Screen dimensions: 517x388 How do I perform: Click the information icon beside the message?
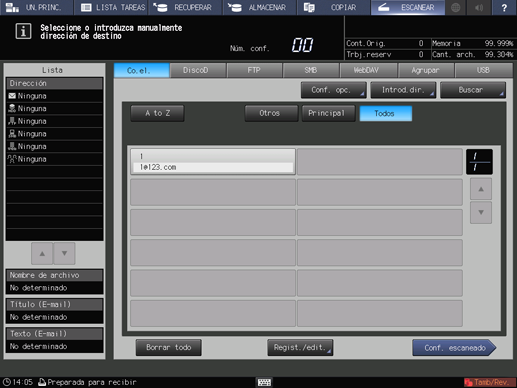point(23,32)
